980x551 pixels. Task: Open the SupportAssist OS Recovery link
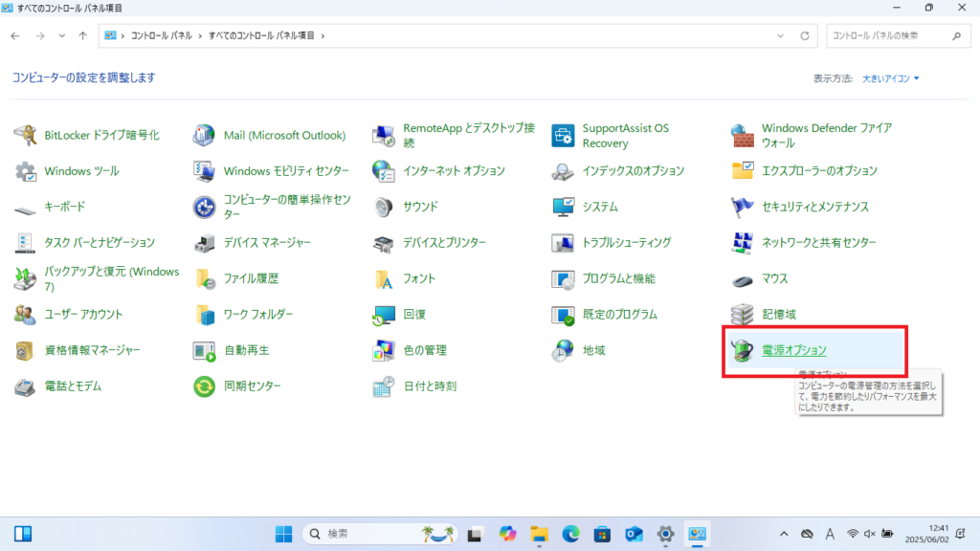pyautogui.click(x=626, y=136)
